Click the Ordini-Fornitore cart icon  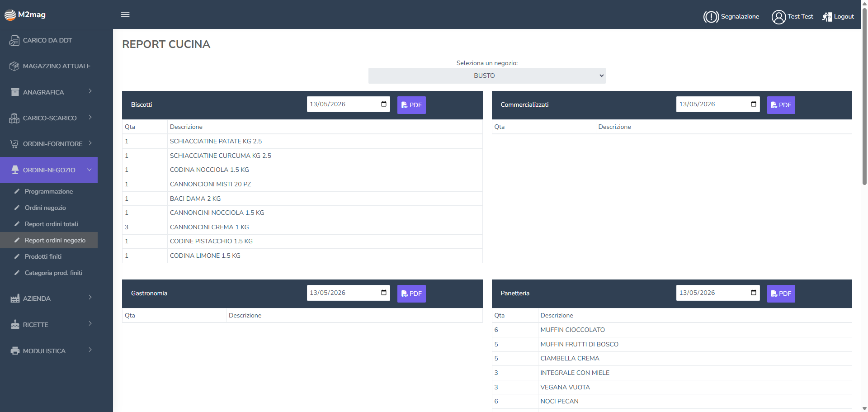(x=14, y=144)
